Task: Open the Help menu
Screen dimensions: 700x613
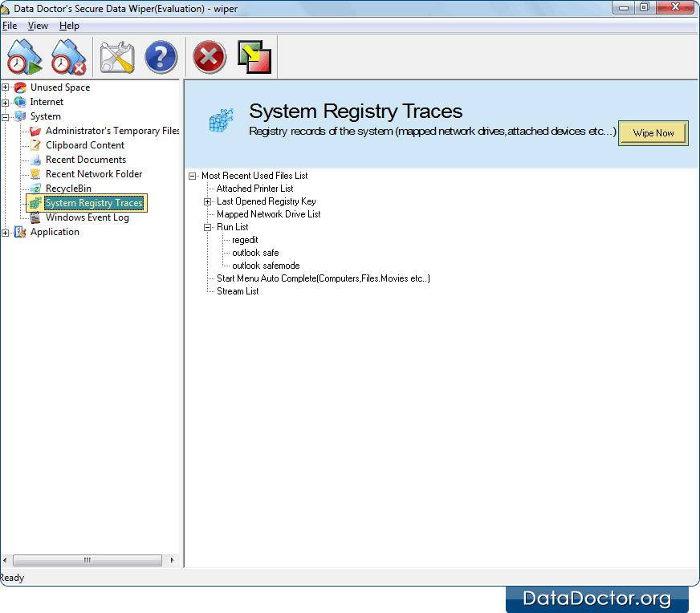Action: 69,26
